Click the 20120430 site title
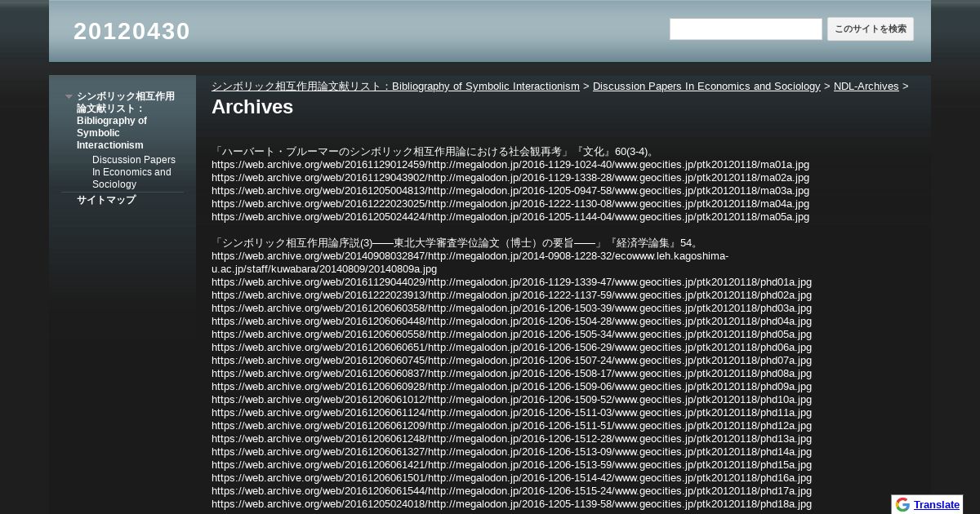This screenshot has height=514, width=980. click(x=131, y=31)
